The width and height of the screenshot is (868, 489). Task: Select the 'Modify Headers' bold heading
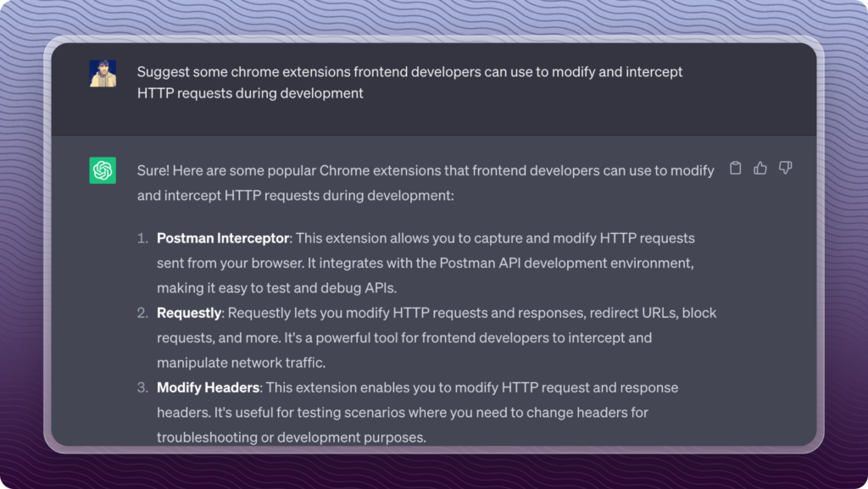coord(209,388)
